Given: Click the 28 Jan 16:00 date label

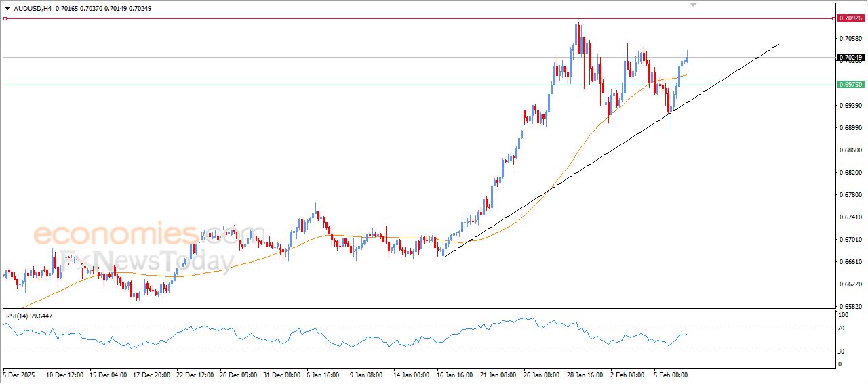Looking at the screenshot, I should [586, 374].
